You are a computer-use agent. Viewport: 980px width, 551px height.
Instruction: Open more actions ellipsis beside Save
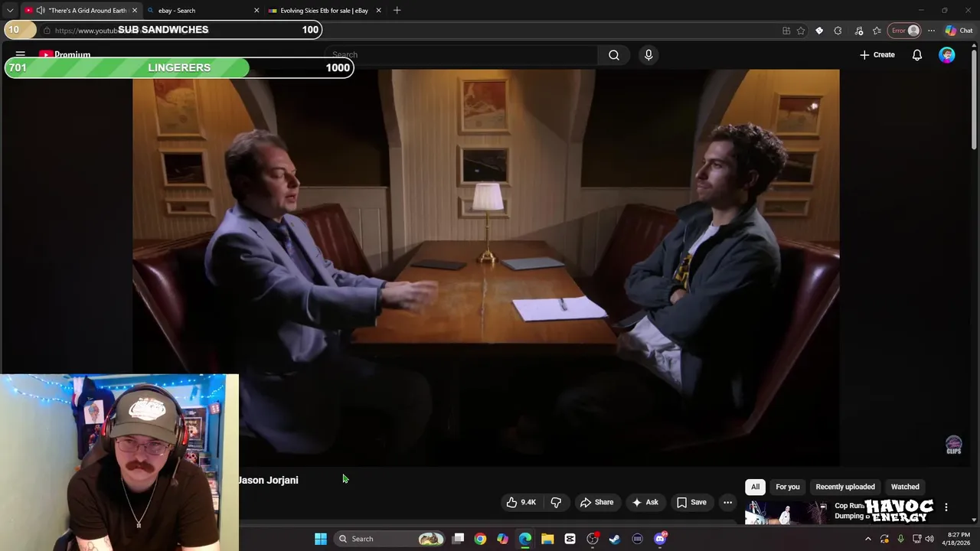(x=727, y=502)
